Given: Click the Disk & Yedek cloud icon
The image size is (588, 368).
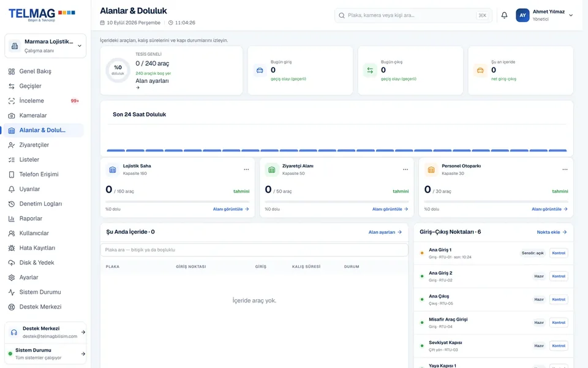Looking at the screenshot, I should click(12, 263).
